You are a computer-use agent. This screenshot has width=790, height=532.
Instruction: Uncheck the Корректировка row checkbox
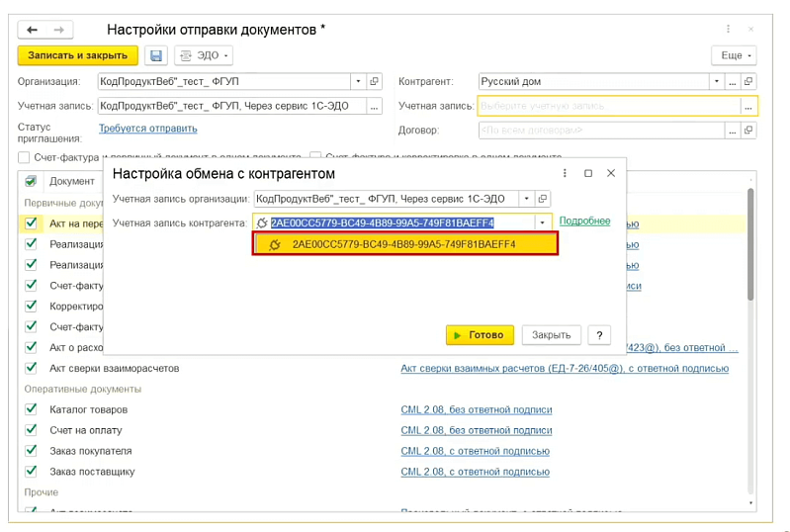click(31, 306)
